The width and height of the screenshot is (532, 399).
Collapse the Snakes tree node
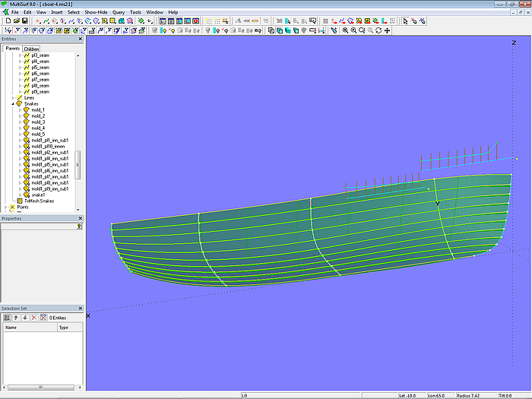(14, 103)
